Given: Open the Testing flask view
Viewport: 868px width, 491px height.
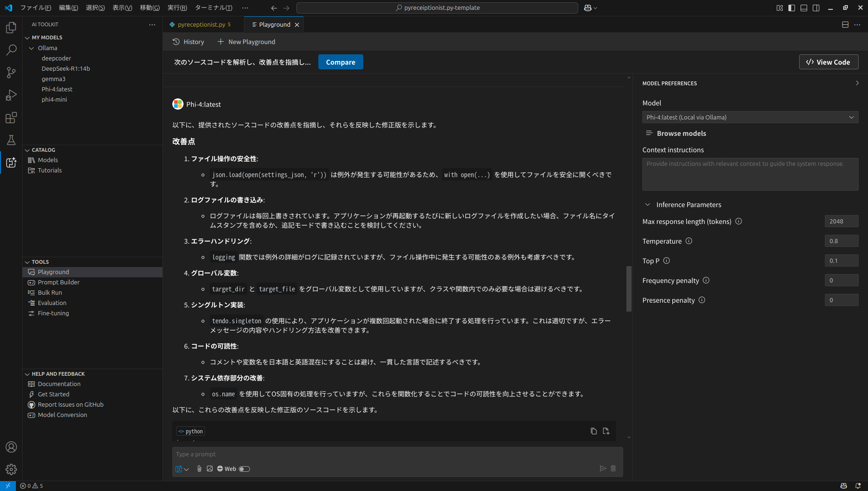Looking at the screenshot, I should (x=11, y=140).
